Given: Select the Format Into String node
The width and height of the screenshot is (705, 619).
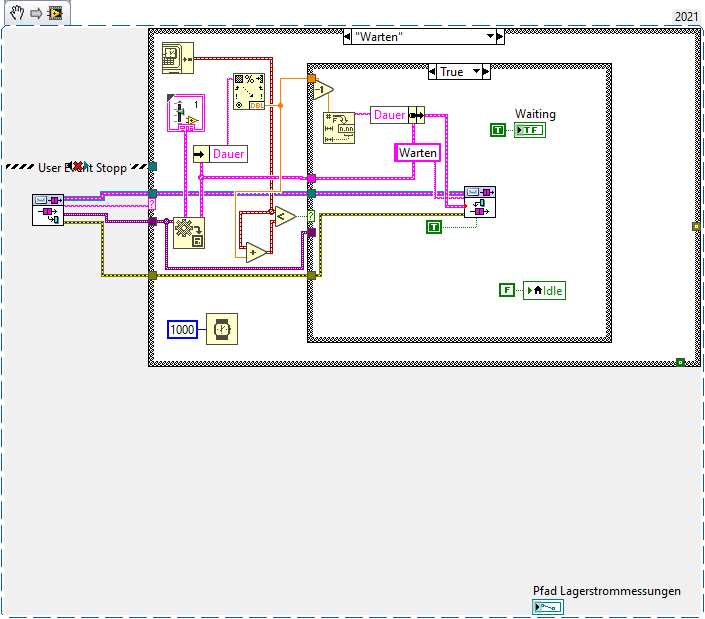Looking at the screenshot, I should [x=339, y=128].
